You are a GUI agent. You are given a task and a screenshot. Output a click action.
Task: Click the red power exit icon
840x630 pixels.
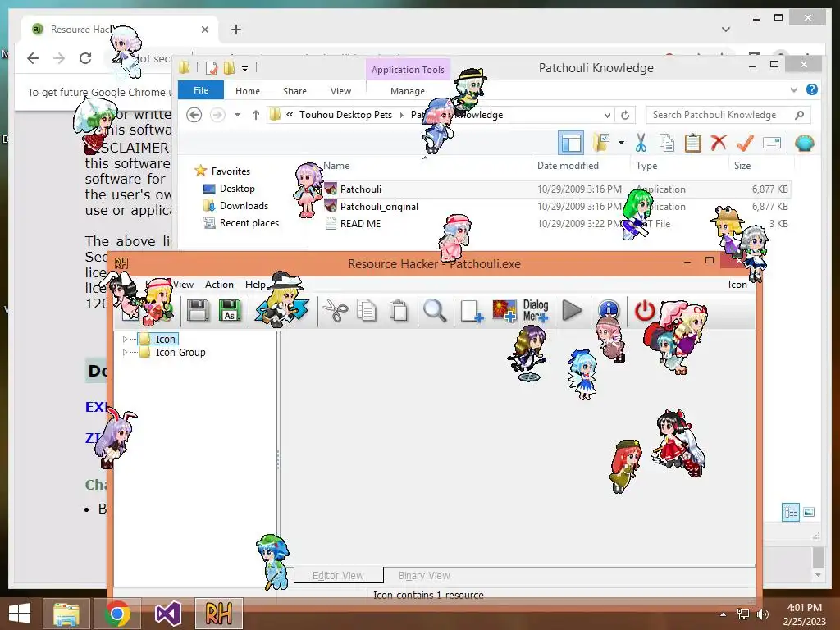click(x=645, y=311)
